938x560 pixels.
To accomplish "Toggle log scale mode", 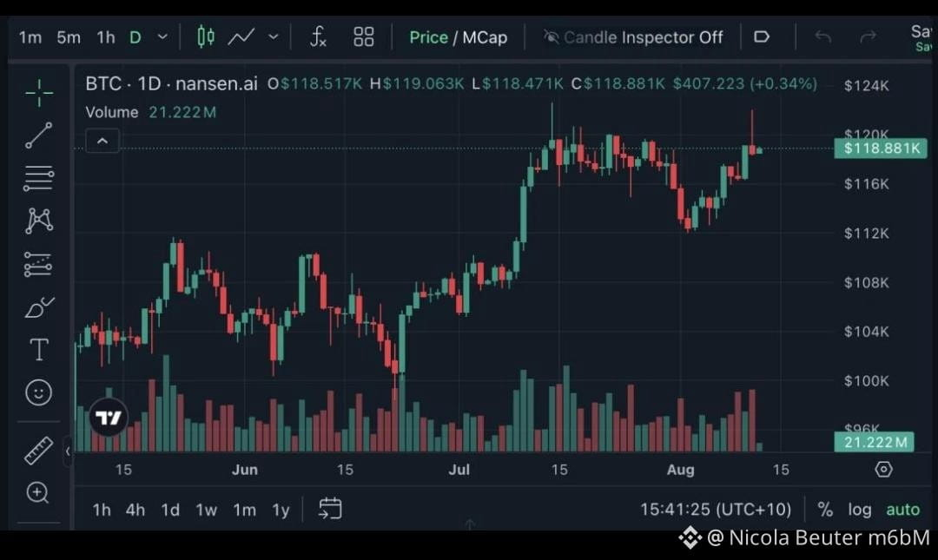I will 860,509.
